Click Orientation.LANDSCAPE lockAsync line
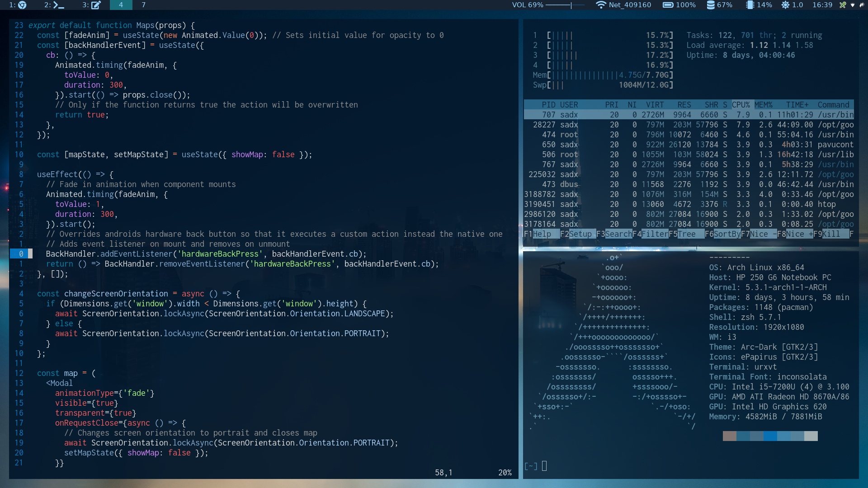 click(x=224, y=314)
